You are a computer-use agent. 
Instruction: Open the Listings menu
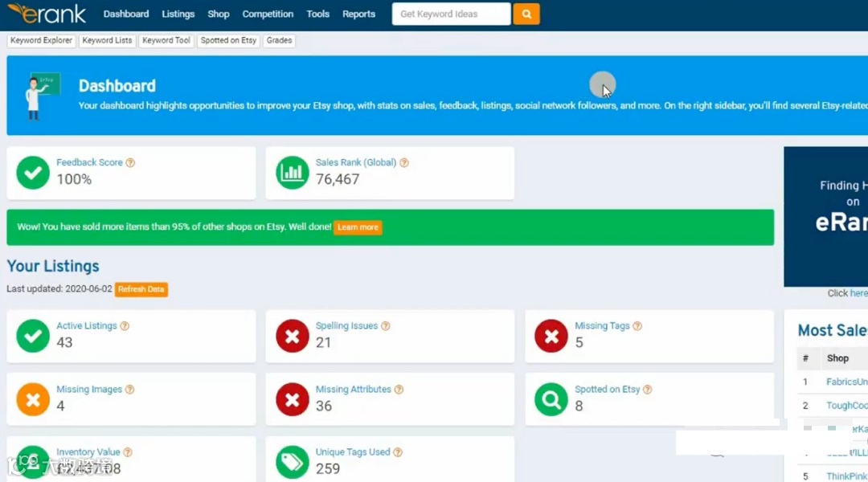point(178,14)
